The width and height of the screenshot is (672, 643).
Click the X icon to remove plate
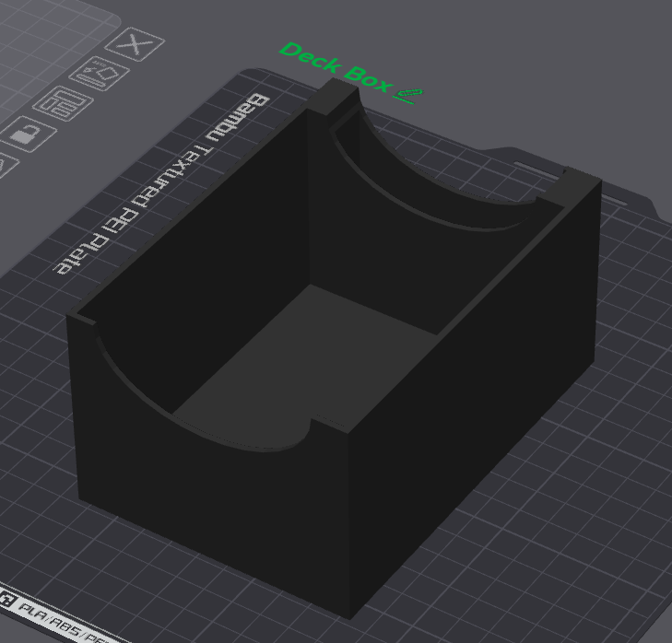click(135, 44)
